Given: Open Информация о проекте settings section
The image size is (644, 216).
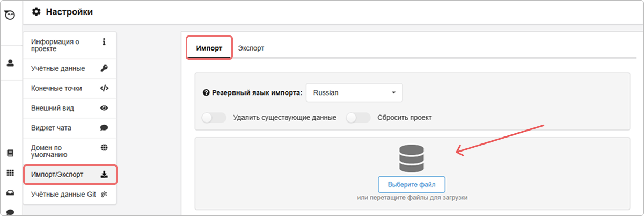Looking at the screenshot, I should [69, 45].
